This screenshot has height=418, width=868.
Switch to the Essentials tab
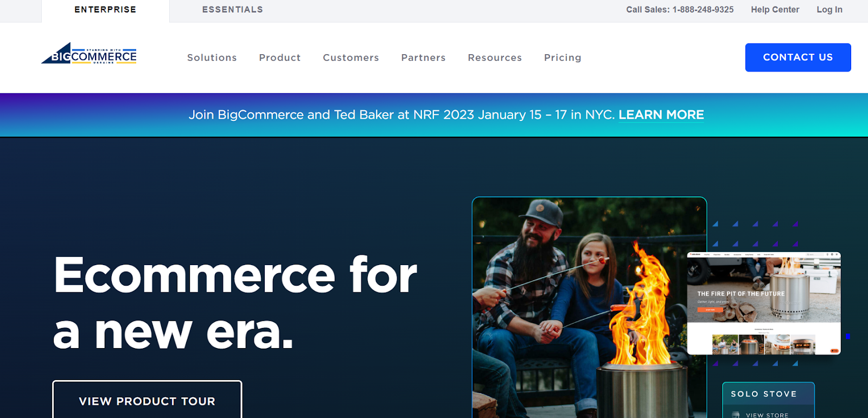(x=232, y=10)
